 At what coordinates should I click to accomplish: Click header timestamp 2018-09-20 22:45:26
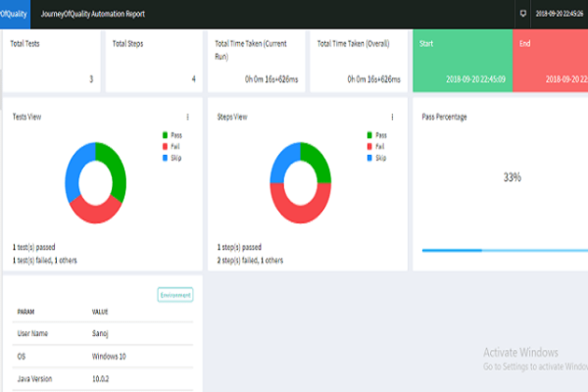(x=560, y=14)
